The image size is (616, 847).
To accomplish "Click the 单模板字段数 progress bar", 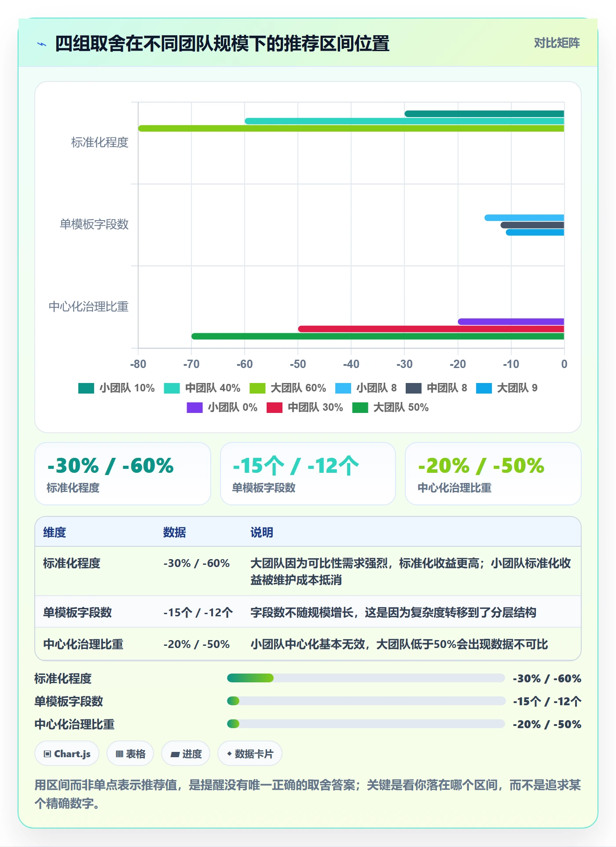I will coord(366,701).
